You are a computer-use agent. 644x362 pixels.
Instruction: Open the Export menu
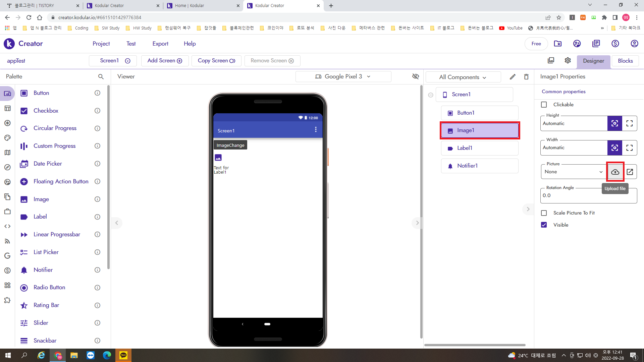[160, 44]
